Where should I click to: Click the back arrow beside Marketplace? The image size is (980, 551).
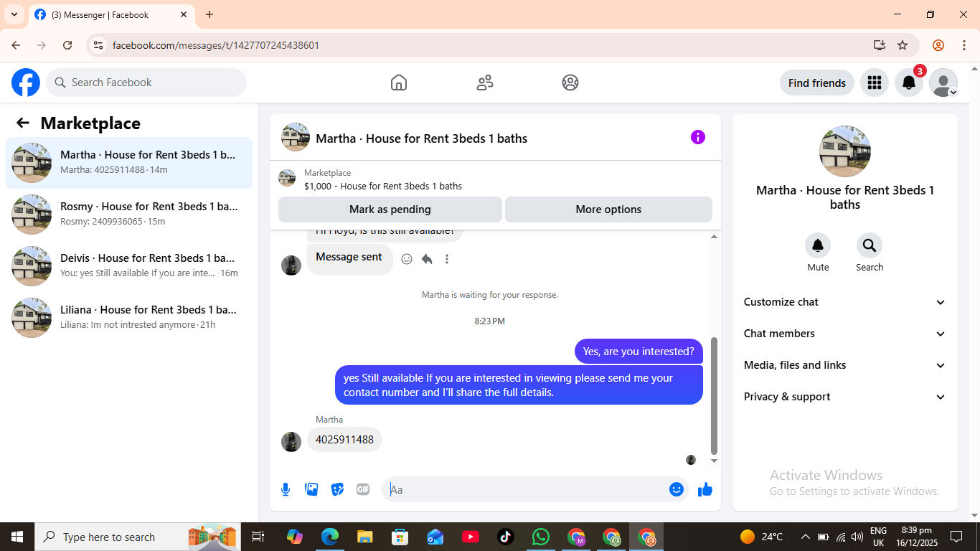click(x=23, y=123)
